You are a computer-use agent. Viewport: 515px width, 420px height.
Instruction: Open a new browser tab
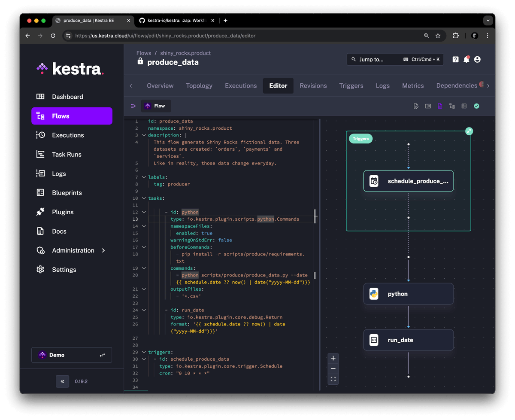226,20
